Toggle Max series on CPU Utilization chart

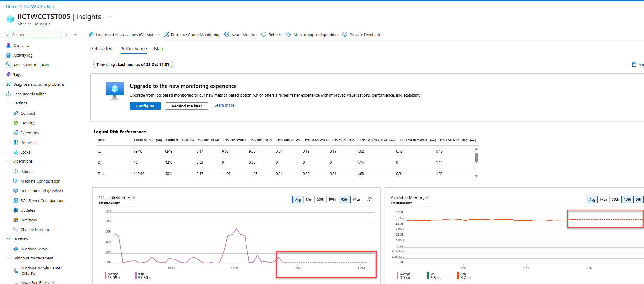[x=356, y=200]
